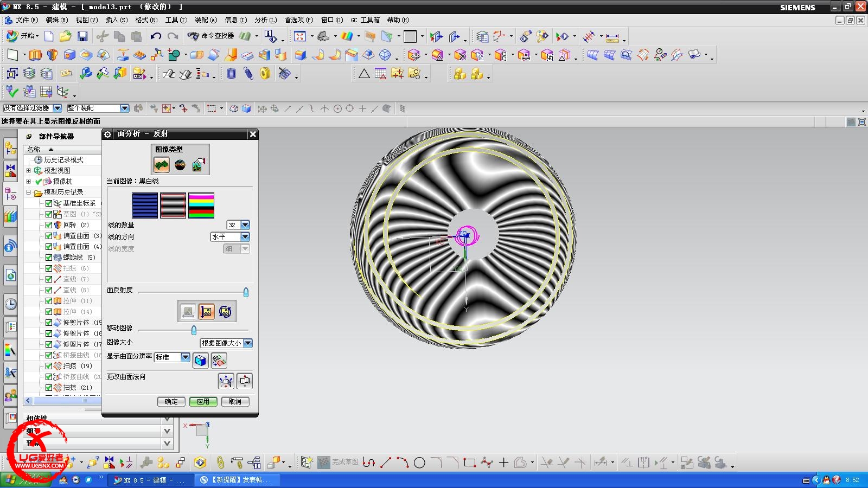Uncheck the 偏置曲面 (3) checkbox
The width and height of the screenshot is (868, 488).
coord(49,235)
